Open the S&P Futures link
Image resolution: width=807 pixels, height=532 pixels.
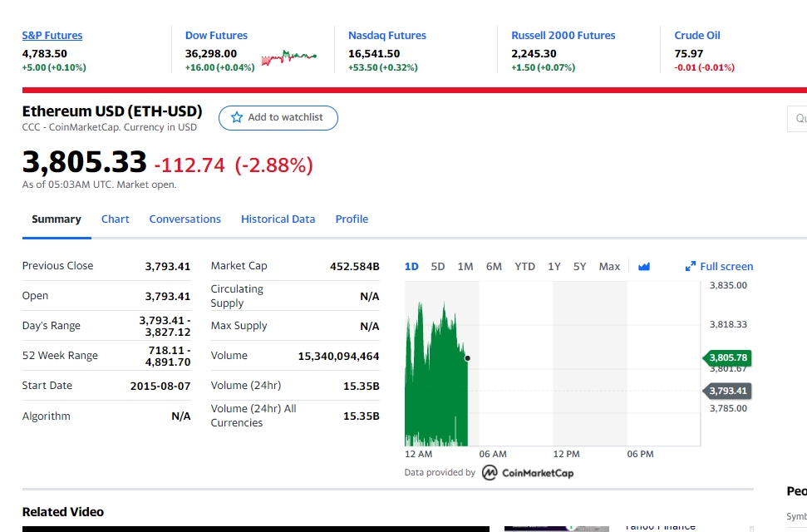click(52, 36)
